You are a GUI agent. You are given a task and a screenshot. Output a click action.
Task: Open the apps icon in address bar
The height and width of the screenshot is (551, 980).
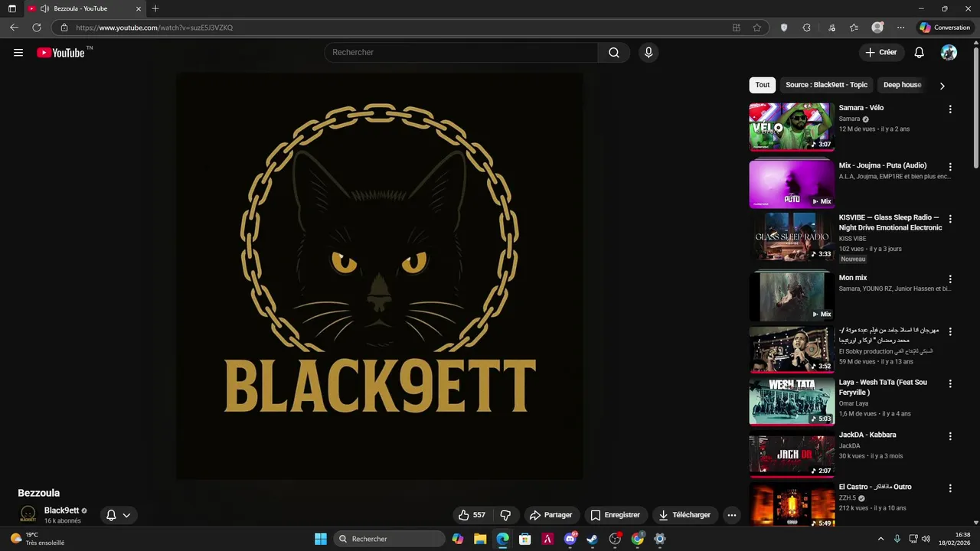coord(737,28)
